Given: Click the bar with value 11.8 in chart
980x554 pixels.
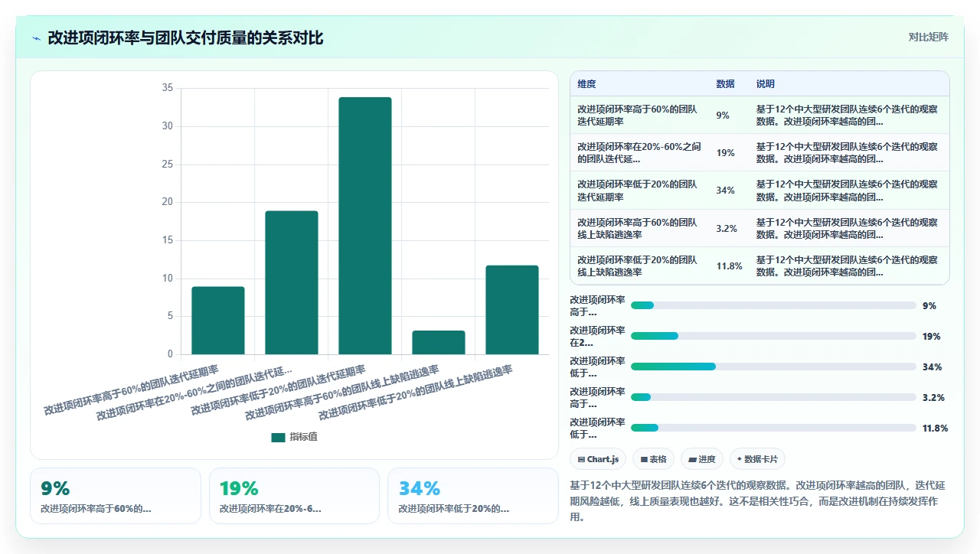Looking at the screenshot, I should pos(512,310).
